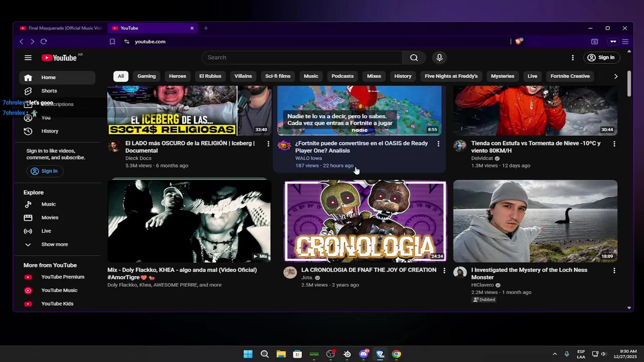Open the Brave sidebar search panel icon
The width and height of the screenshot is (644, 362).
coord(594,42)
